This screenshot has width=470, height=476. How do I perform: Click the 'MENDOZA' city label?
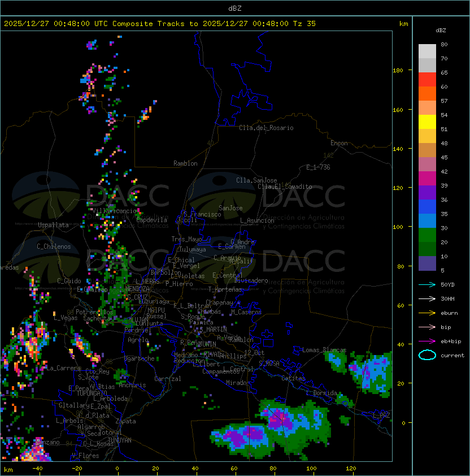point(137,289)
